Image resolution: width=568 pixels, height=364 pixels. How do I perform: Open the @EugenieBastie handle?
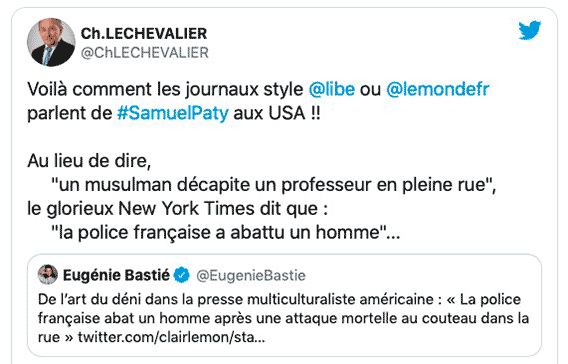pyautogui.click(x=251, y=276)
